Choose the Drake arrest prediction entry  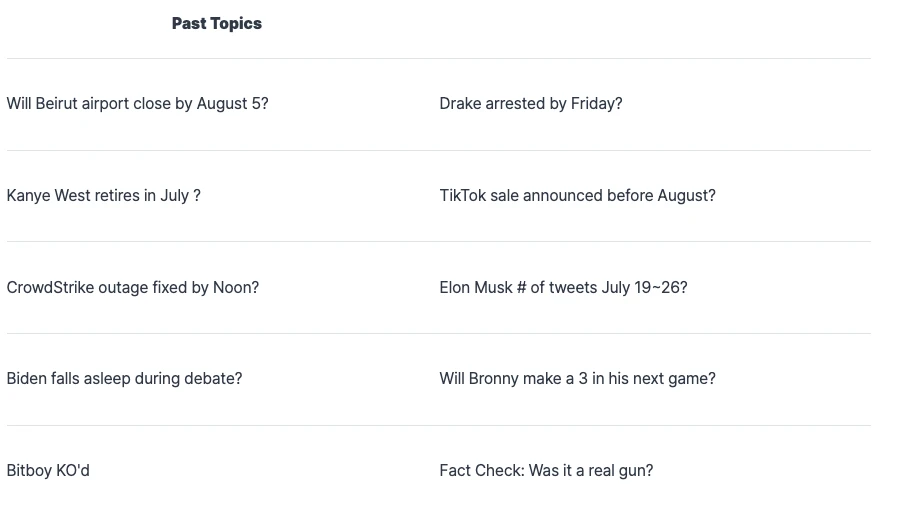point(530,104)
